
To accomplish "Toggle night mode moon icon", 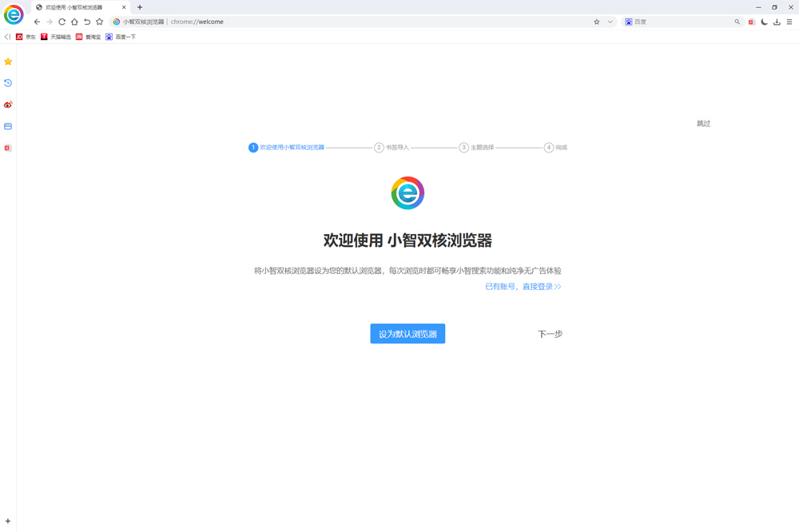I will pyautogui.click(x=765, y=22).
